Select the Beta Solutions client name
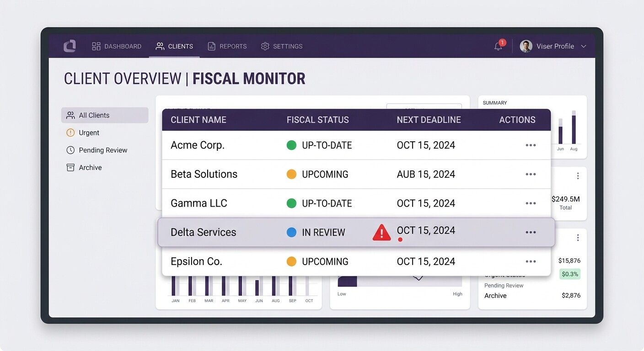Image resolution: width=644 pixels, height=351 pixels. pos(204,174)
